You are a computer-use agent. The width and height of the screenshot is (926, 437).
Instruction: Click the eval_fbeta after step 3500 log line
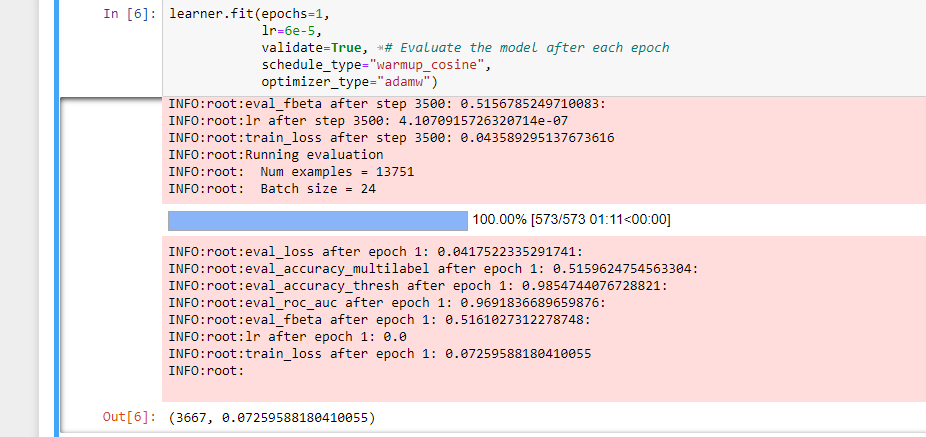tap(387, 105)
